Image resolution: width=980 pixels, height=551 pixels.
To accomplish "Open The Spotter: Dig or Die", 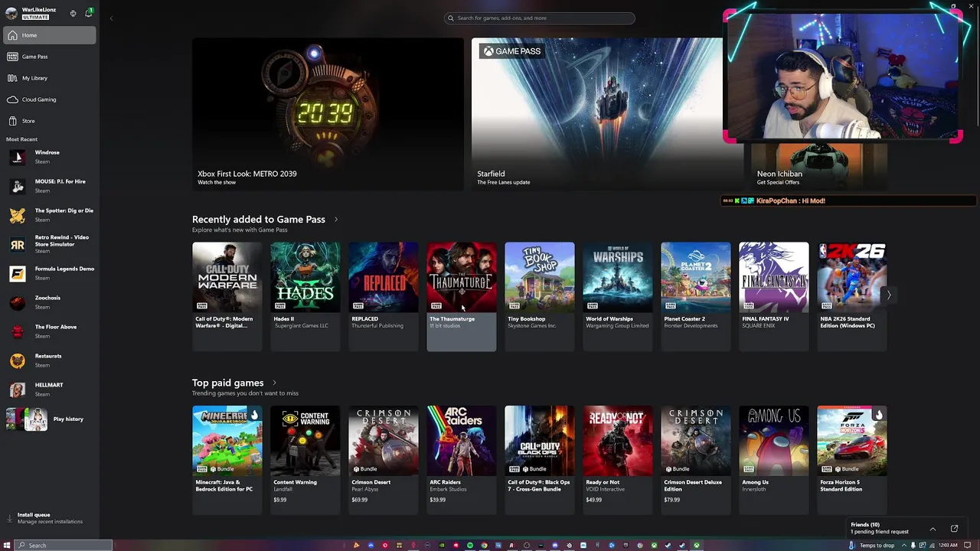I will 50,215.
